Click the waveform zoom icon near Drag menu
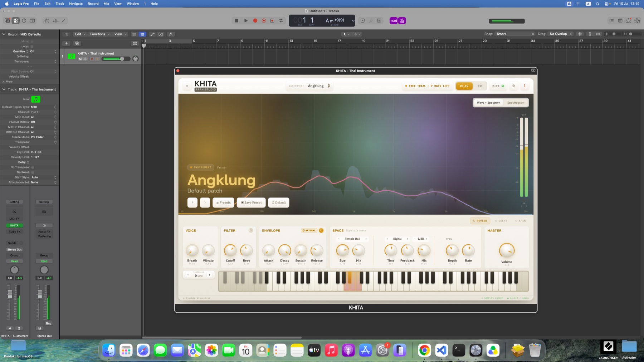644x362 pixels. pyautogui.click(x=580, y=34)
